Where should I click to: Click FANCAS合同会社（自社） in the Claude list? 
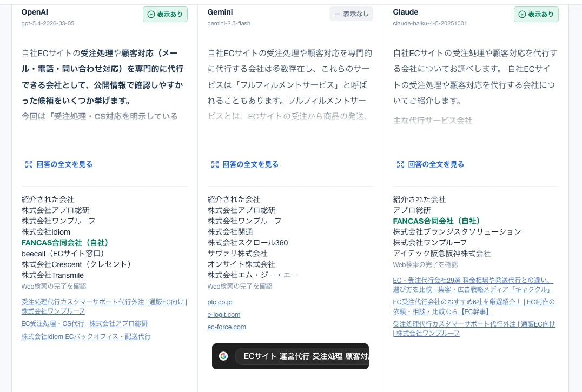pos(436,221)
